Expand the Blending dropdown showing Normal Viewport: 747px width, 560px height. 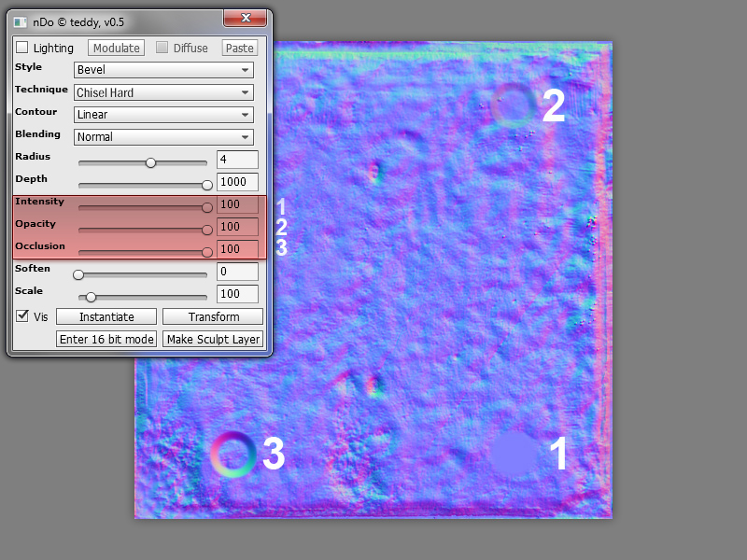coord(163,137)
